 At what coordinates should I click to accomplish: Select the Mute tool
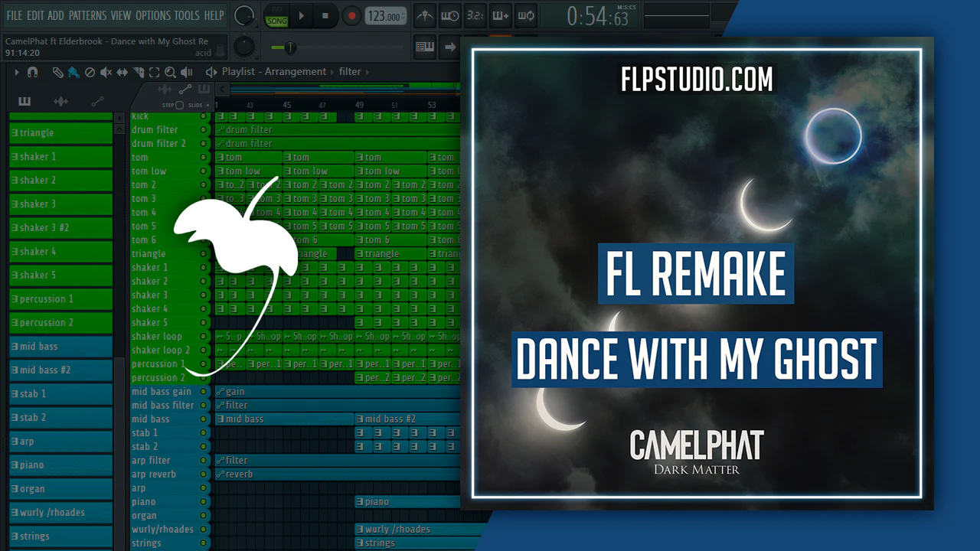click(106, 72)
